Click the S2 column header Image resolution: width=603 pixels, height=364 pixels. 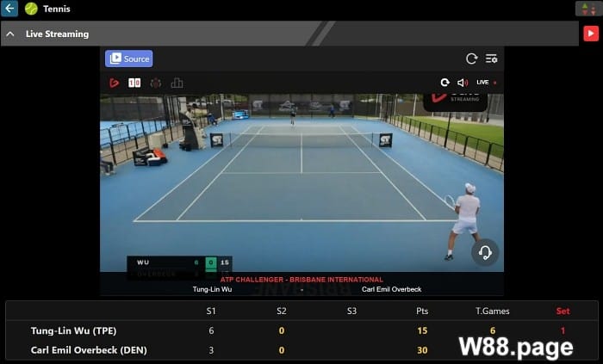281,311
